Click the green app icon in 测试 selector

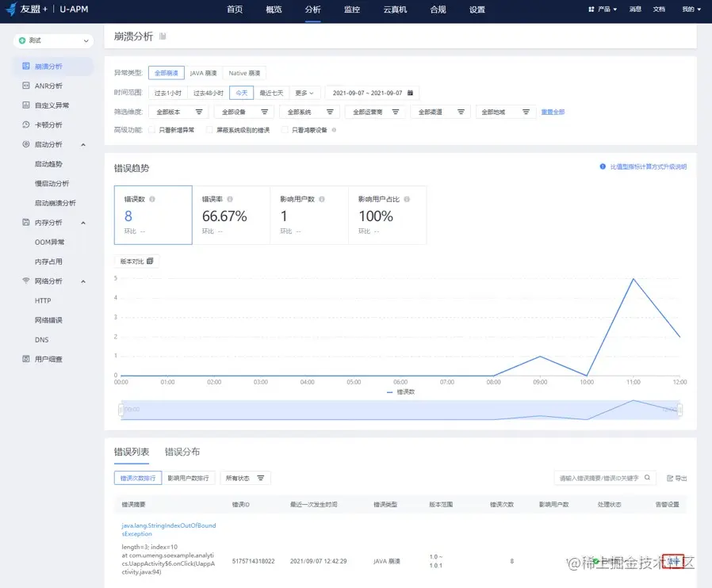(21, 40)
